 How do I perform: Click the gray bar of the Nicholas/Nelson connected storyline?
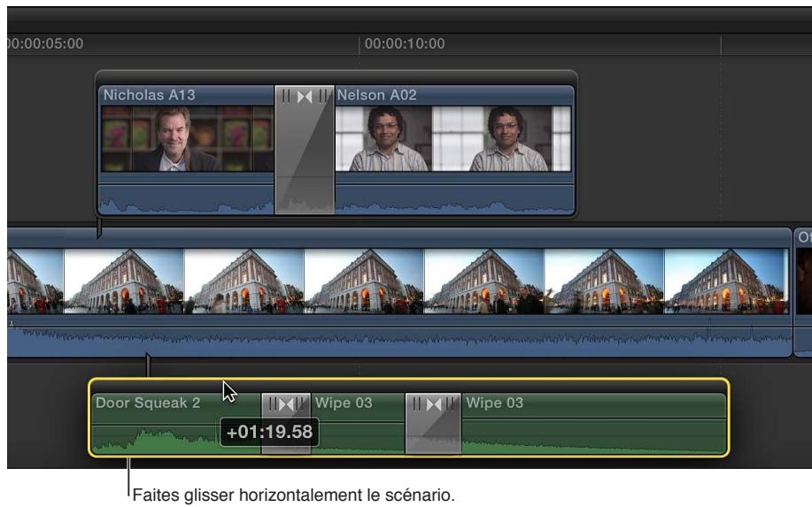click(336, 78)
